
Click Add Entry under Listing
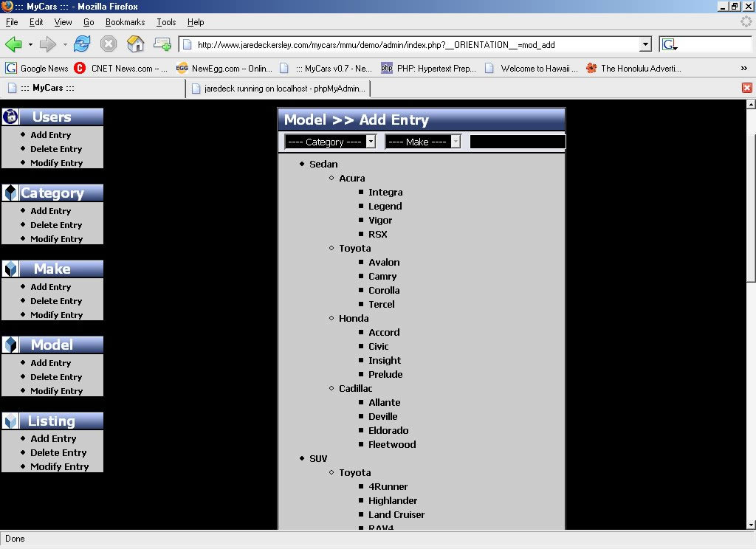tap(53, 438)
